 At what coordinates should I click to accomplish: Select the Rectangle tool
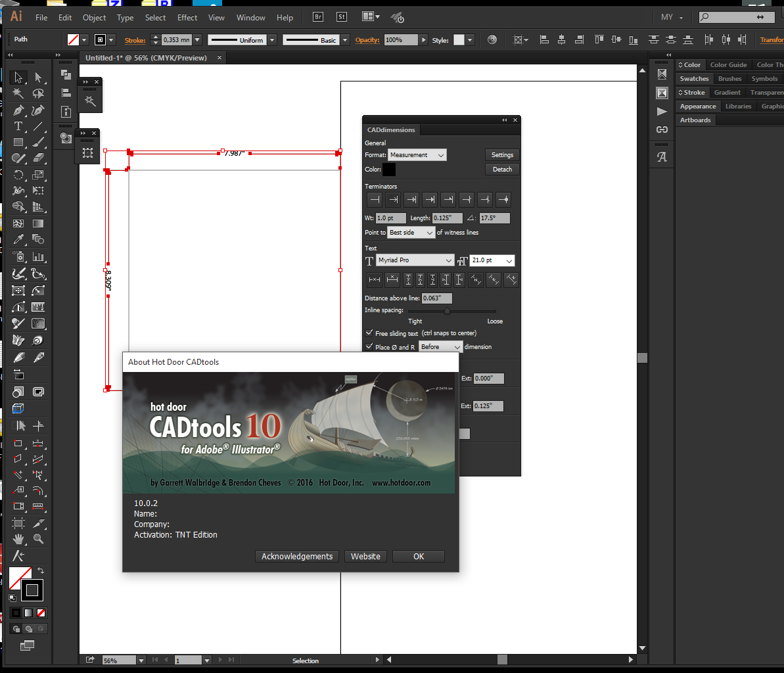18,142
